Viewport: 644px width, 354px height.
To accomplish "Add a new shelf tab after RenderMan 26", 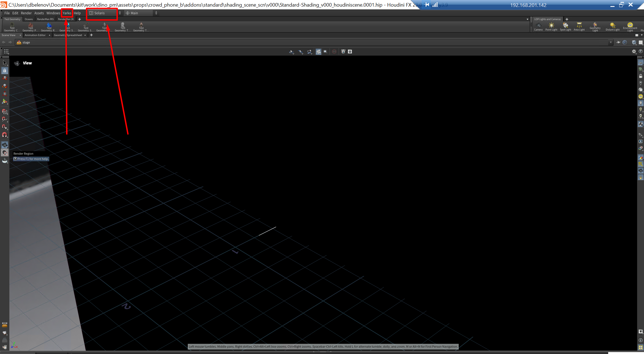I will pyautogui.click(x=80, y=19).
